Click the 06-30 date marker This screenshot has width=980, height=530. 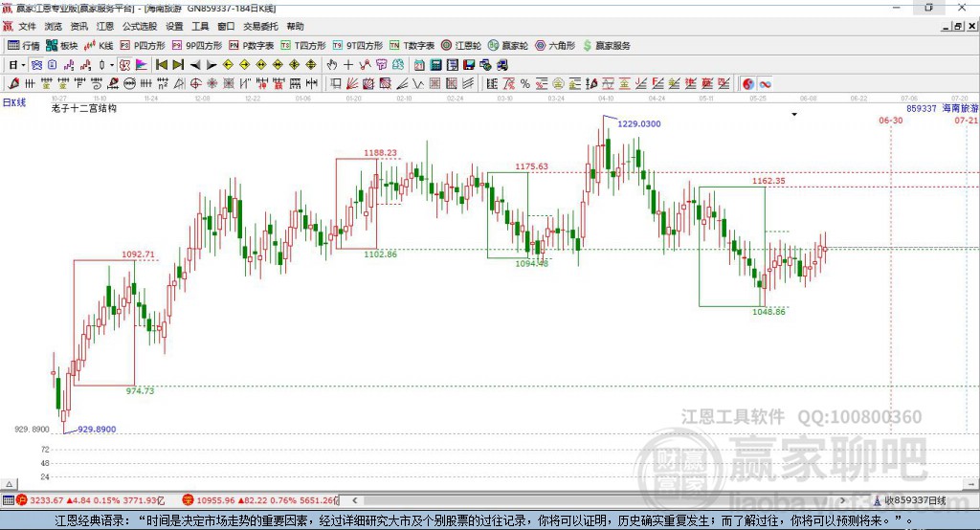point(891,120)
